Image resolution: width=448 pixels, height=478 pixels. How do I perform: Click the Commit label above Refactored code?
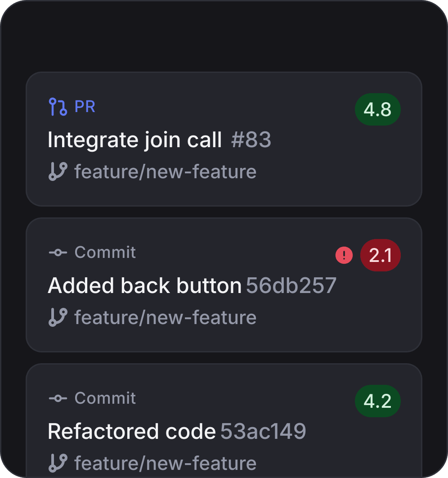pos(105,398)
